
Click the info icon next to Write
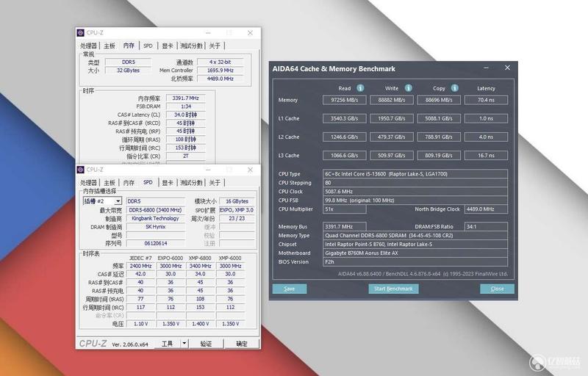(409, 88)
